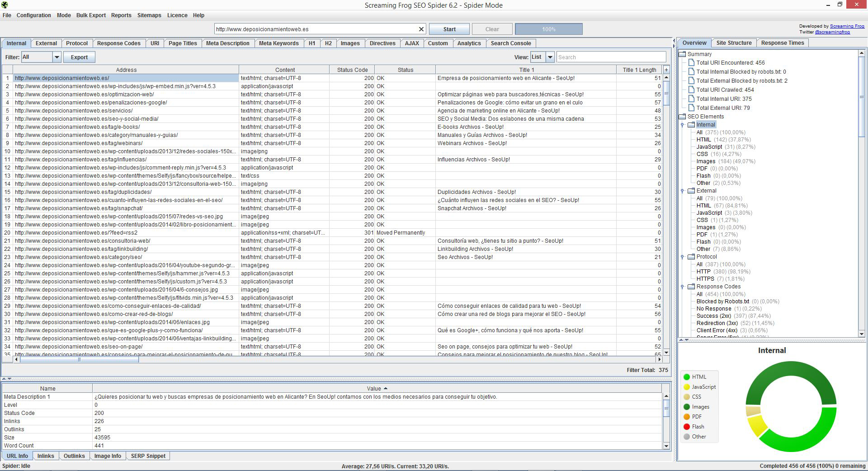
Task: Click the red Flash legend swatch
Action: pyautogui.click(x=687, y=427)
